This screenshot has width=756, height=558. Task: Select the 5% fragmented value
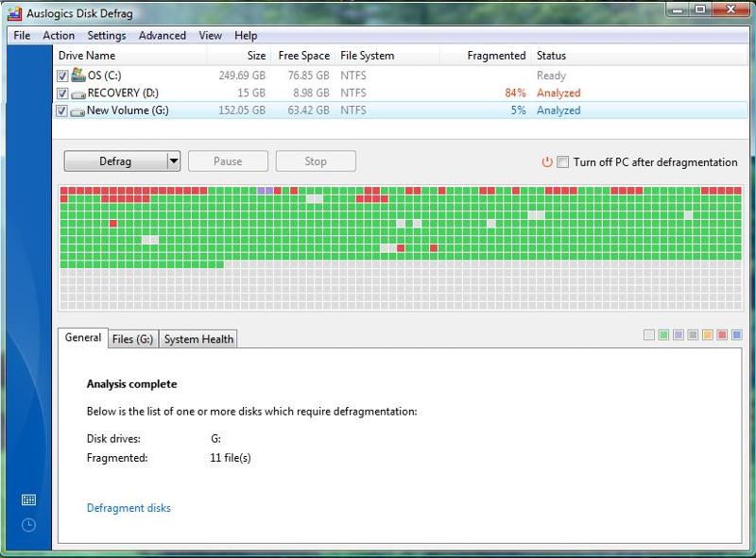pos(518,110)
